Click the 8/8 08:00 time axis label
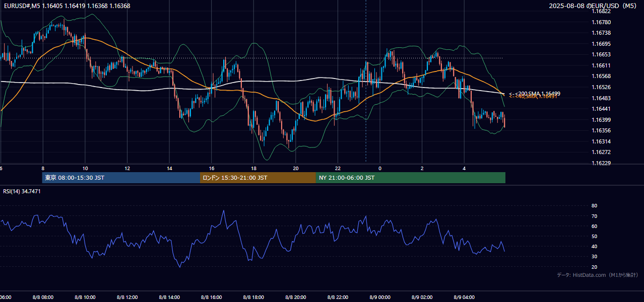 tap(43, 297)
